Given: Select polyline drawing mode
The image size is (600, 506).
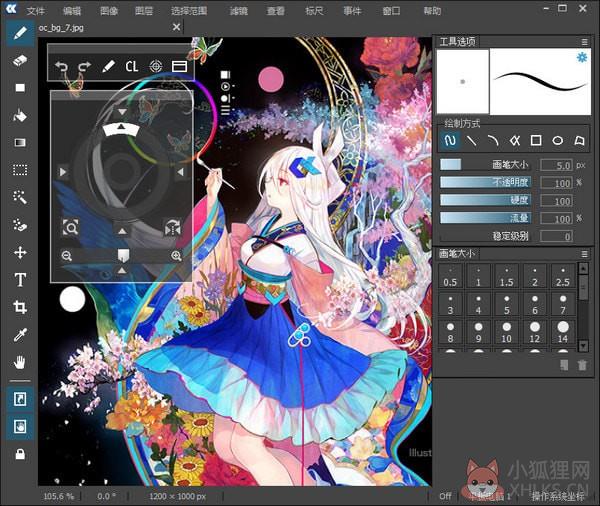Looking at the screenshot, I should click(x=515, y=140).
